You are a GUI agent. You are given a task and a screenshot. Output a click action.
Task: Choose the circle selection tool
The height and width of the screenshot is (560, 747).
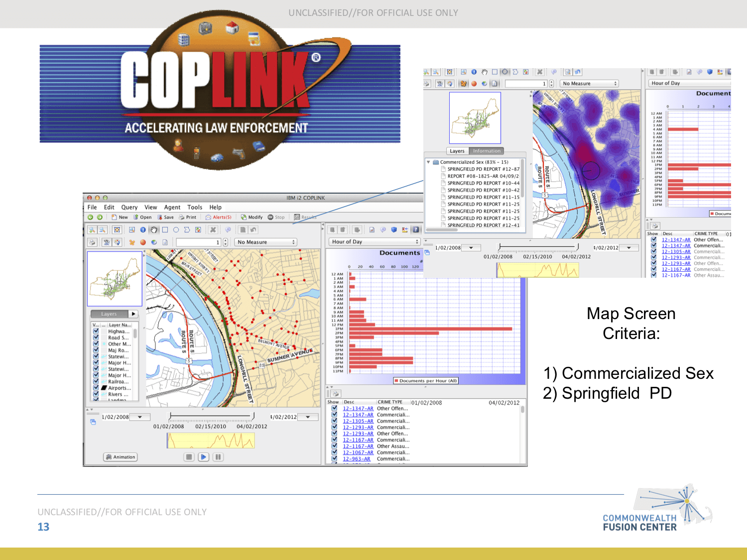176,229
